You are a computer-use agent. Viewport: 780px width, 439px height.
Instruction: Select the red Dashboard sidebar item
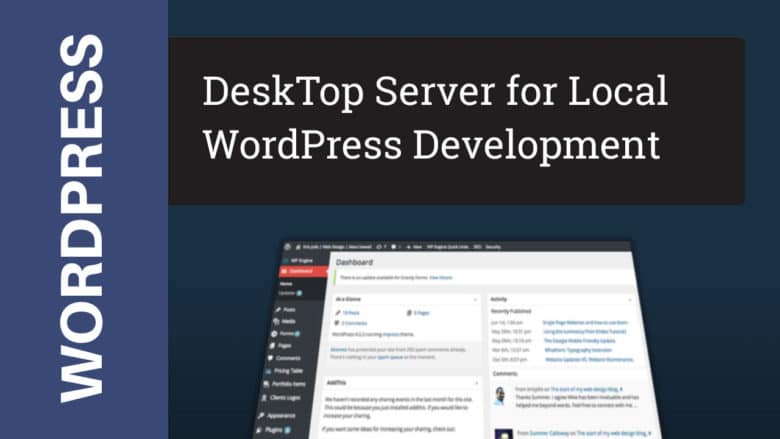point(303,271)
